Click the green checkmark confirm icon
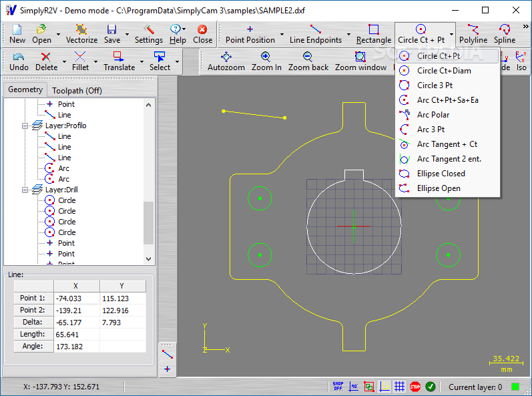 tap(431, 387)
